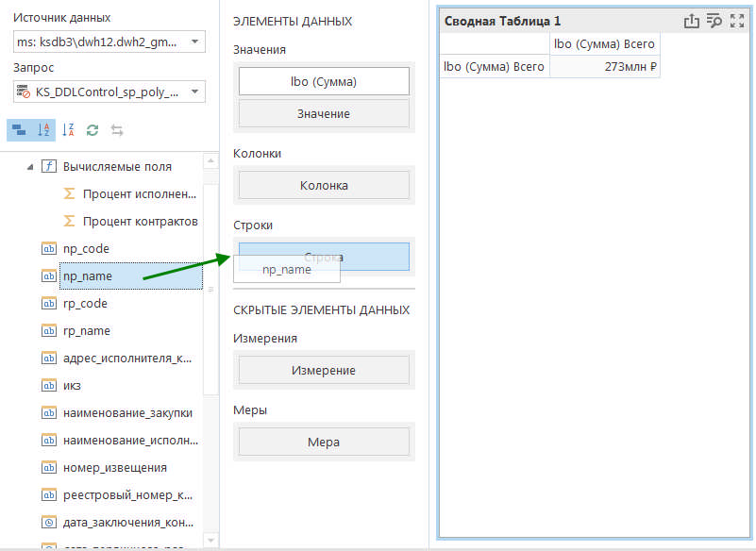The width and height of the screenshot is (756, 551).
Task: Click the green refresh field list icon
Action: click(x=92, y=130)
